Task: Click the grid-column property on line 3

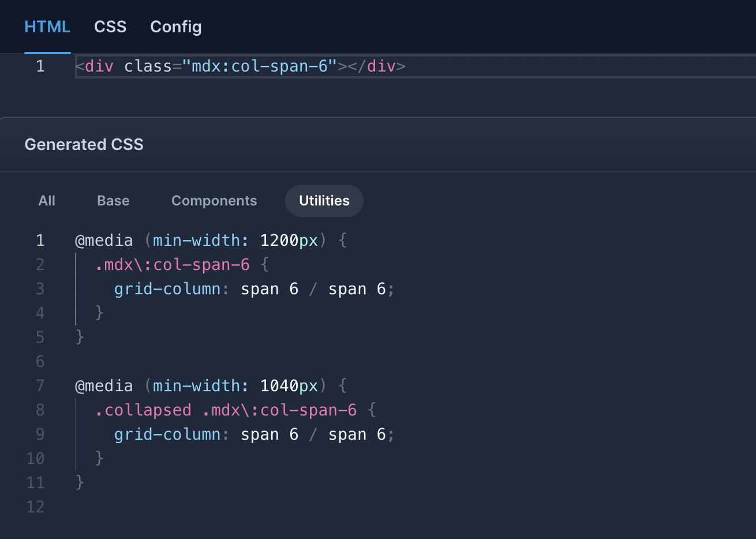Action: tap(166, 289)
